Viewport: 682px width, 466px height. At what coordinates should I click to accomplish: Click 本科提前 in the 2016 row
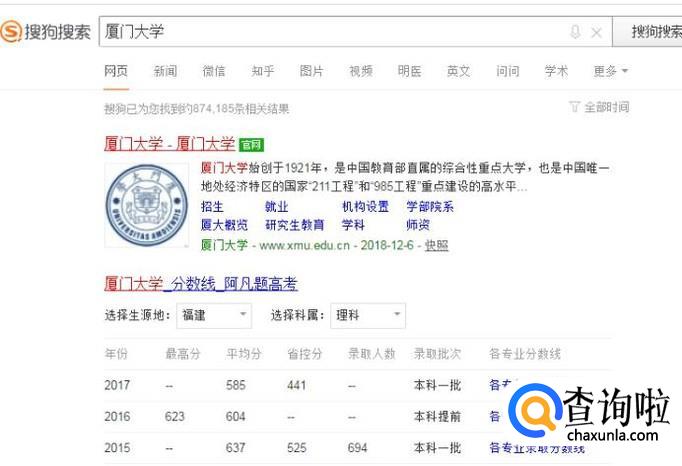[437, 416]
